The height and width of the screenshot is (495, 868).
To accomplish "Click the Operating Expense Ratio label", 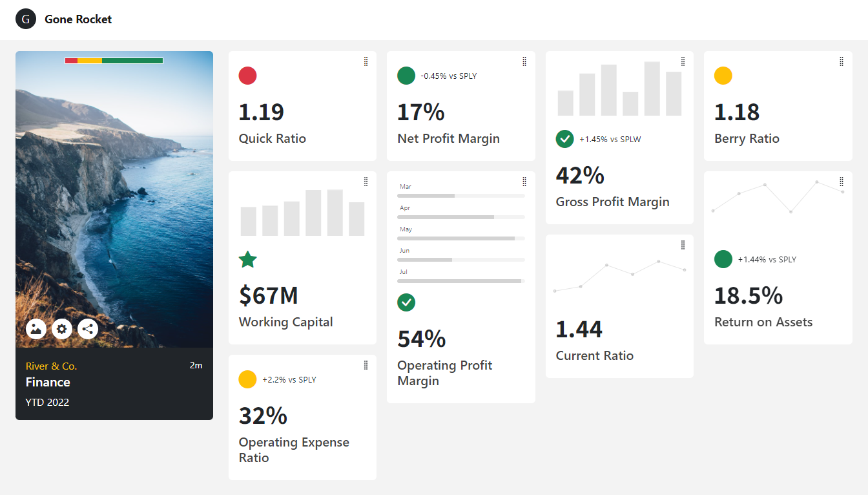I will click(x=294, y=450).
